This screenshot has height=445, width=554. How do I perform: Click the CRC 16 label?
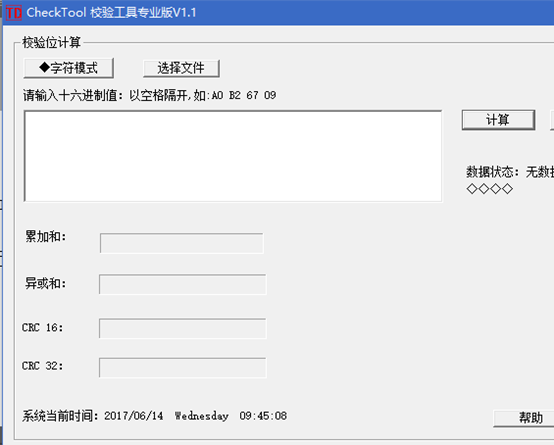[42, 328]
